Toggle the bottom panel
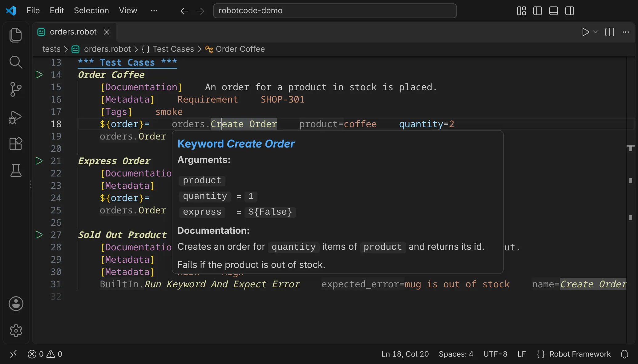 click(x=553, y=11)
